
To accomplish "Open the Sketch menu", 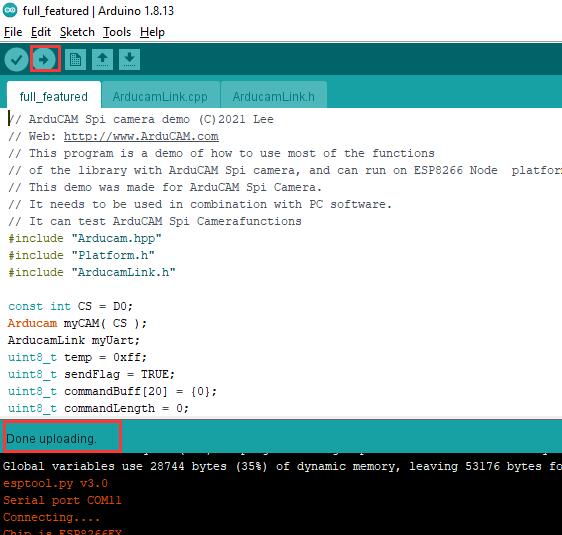I will (77, 32).
